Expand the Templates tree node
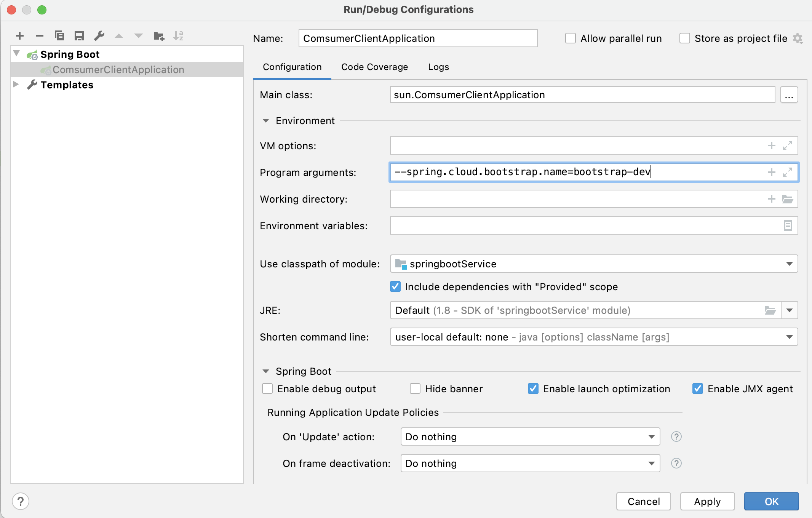 16,85
